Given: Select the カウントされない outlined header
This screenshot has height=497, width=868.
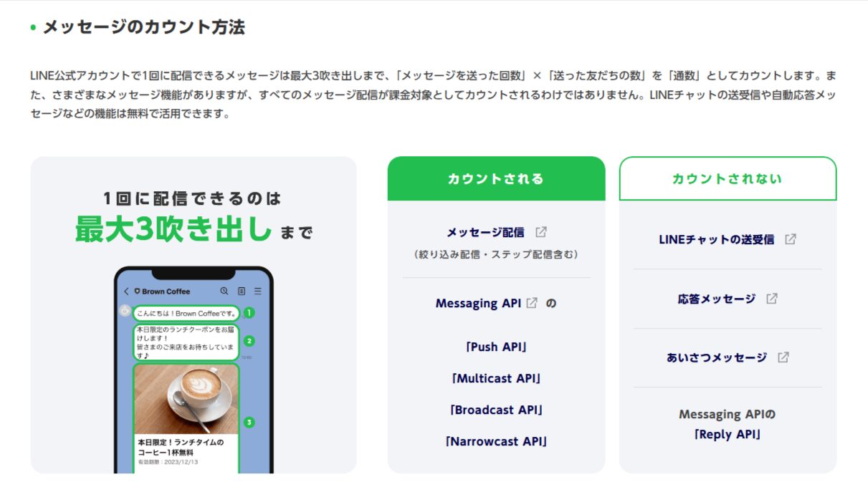Looking at the screenshot, I should (x=728, y=179).
